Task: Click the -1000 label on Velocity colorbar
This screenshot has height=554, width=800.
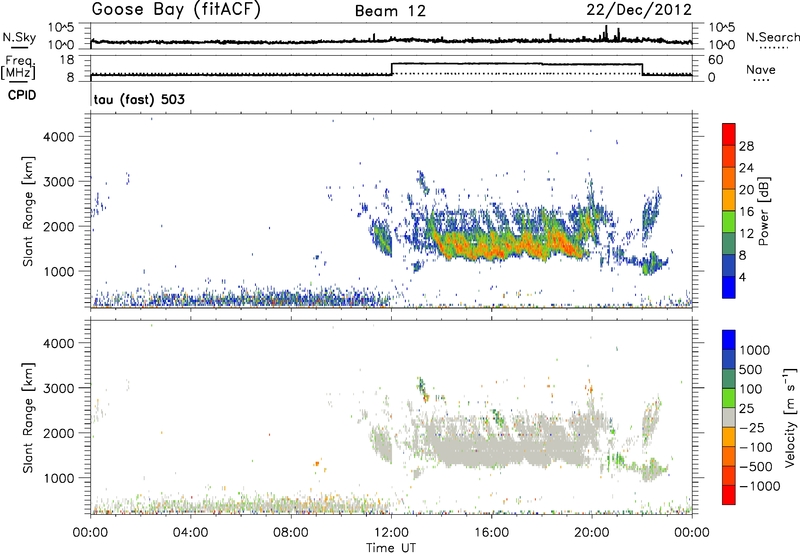Action: tap(760, 486)
